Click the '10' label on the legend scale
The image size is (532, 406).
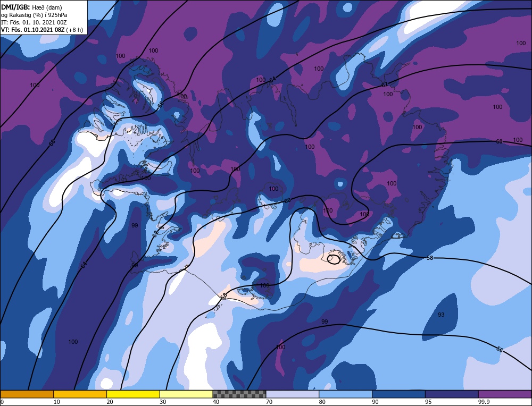click(57, 402)
